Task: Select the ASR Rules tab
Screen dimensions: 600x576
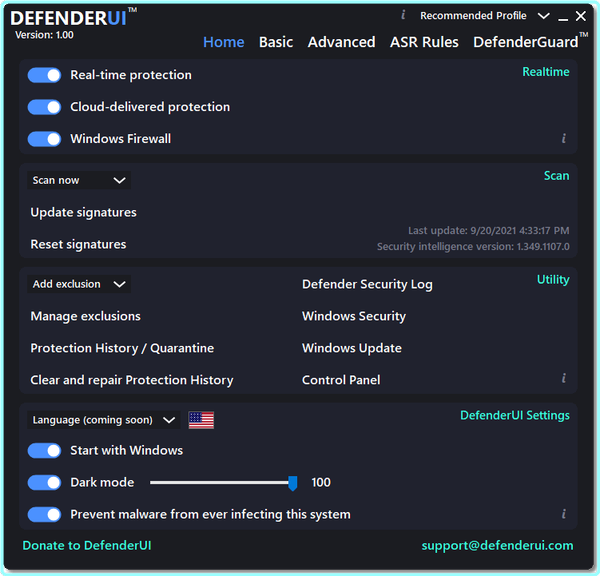Action: click(x=424, y=42)
